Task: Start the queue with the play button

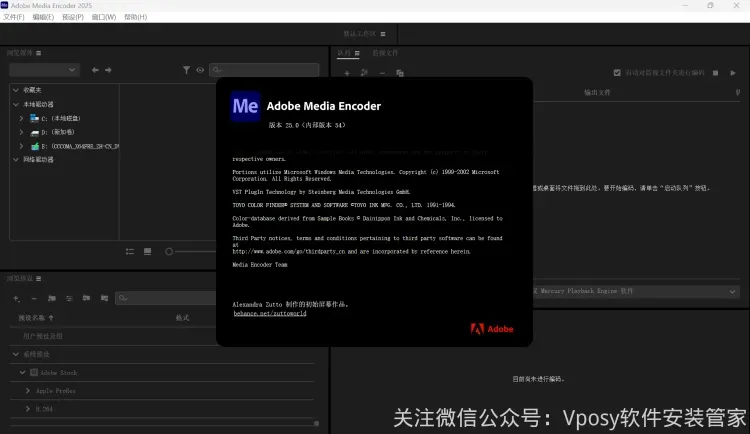Action: click(x=733, y=73)
